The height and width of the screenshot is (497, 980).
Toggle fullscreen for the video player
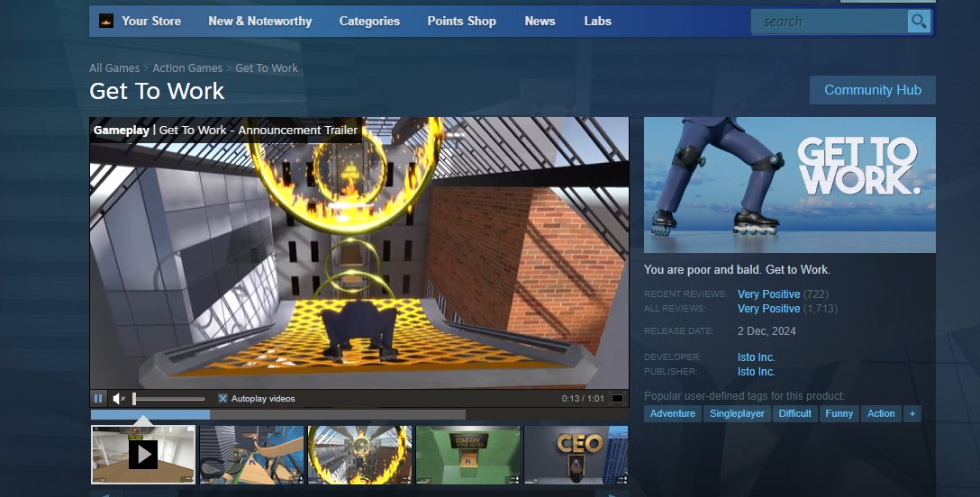click(617, 398)
